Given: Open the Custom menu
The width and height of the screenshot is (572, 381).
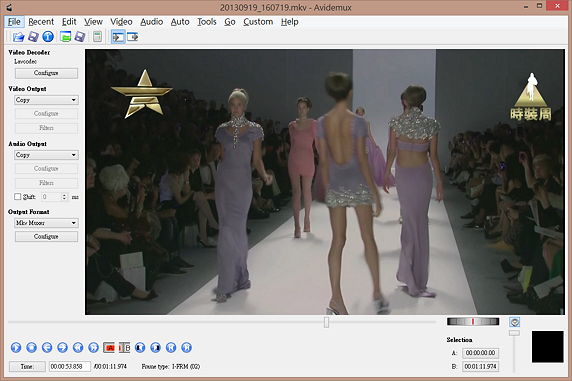Looking at the screenshot, I should (x=258, y=22).
